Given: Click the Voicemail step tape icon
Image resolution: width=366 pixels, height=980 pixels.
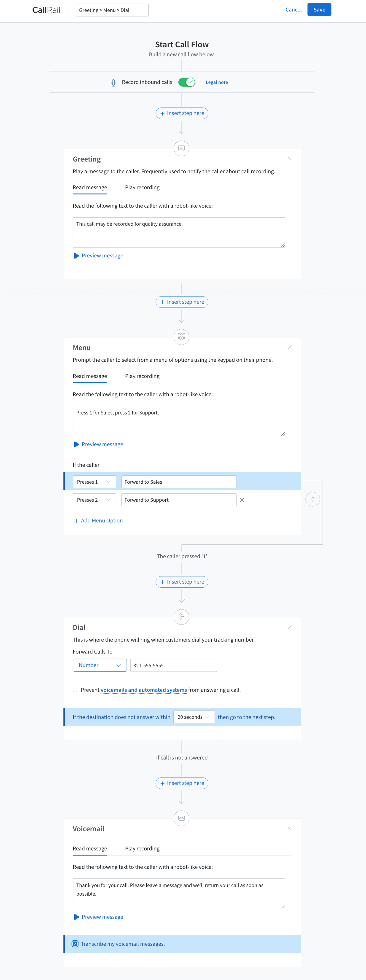Looking at the screenshot, I should (181, 818).
